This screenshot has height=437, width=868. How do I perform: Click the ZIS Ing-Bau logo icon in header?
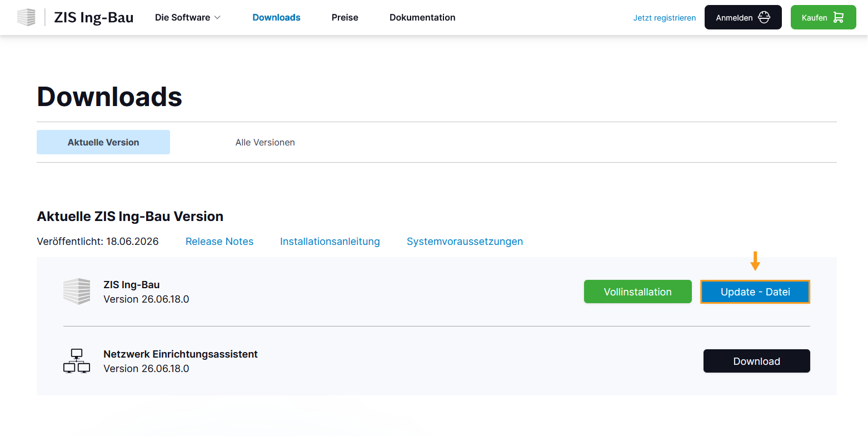(x=26, y=17)
